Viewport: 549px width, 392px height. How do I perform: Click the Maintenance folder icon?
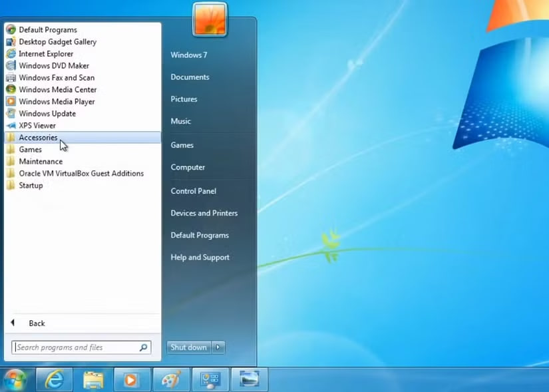click(x=11, y=161)
